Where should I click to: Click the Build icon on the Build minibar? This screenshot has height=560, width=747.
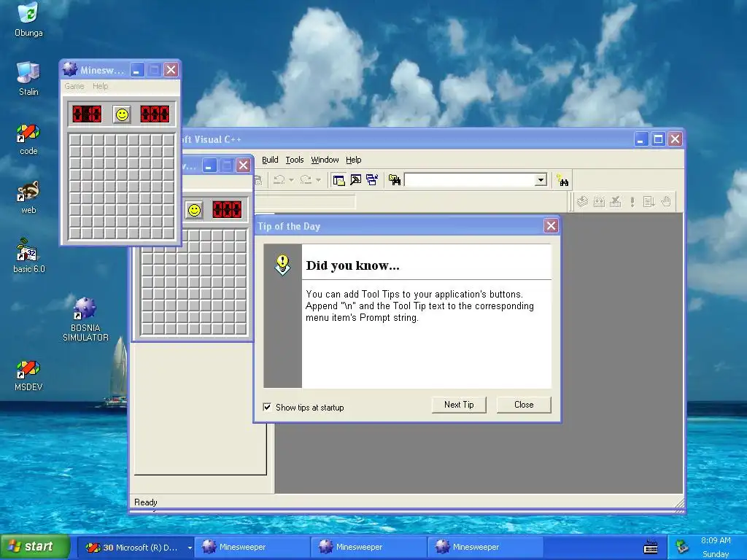coord(599,202)
